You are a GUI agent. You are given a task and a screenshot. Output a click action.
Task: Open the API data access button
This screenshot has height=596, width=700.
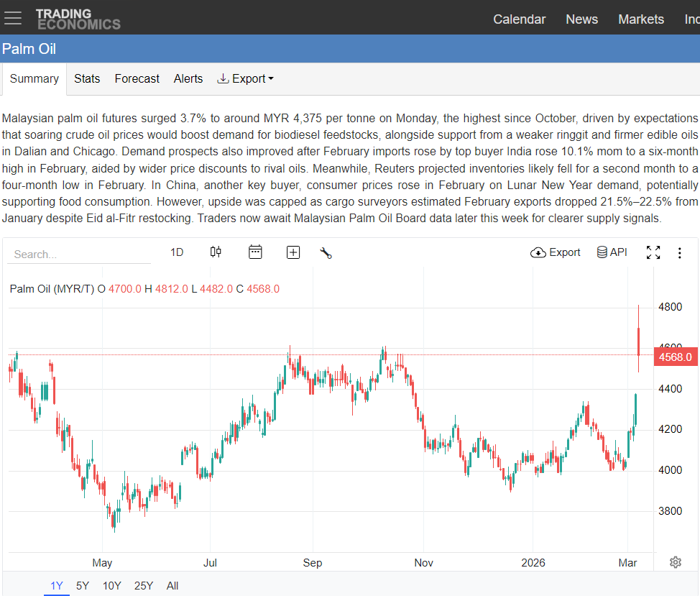point(612,252)
